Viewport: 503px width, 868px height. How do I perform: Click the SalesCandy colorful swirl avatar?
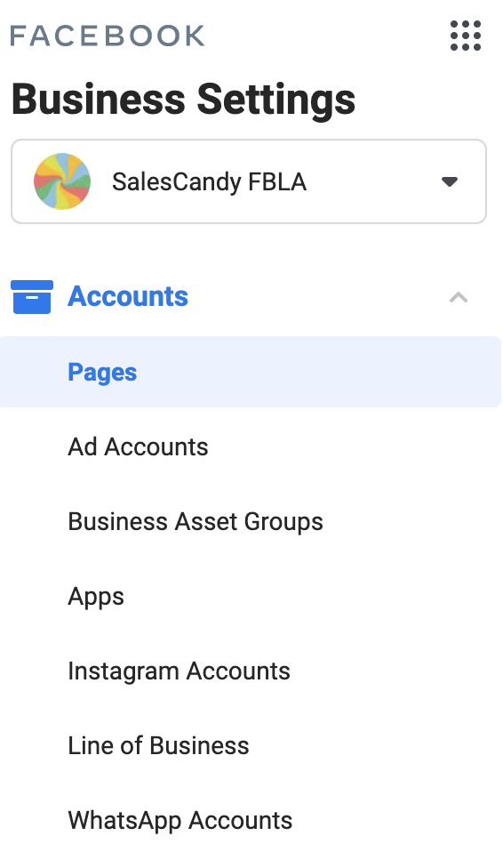coord(62,181)
